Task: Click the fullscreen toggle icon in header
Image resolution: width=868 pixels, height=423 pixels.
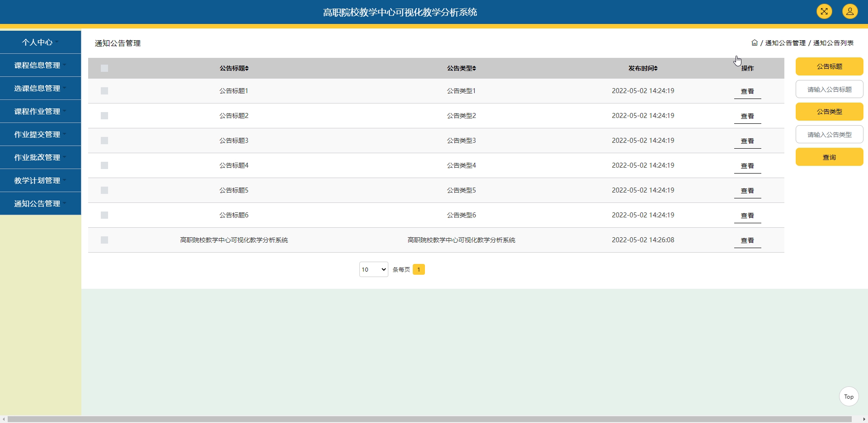Action: click(x=824, y=11)
